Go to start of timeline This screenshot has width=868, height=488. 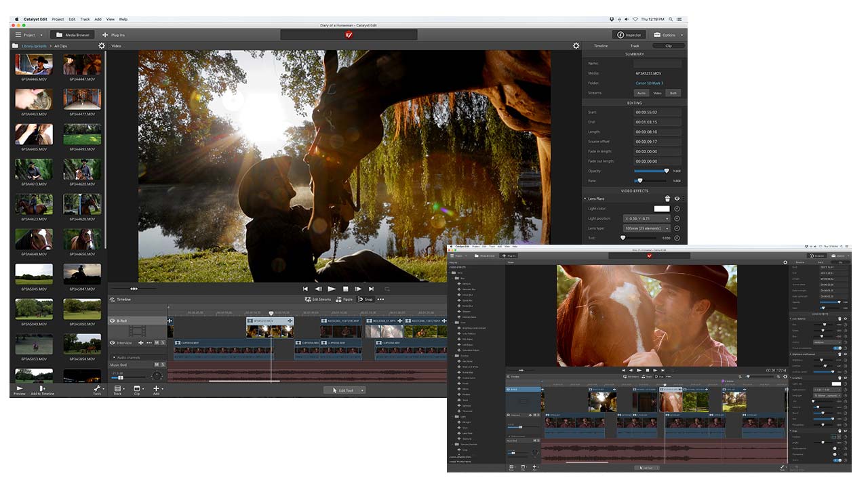[305, 289]
